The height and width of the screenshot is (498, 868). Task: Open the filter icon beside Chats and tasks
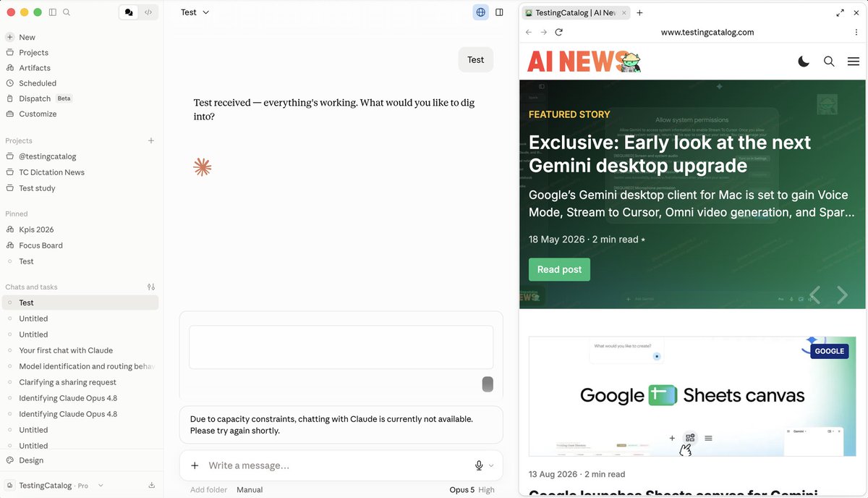pyautogui.click(x=151, y=287)
